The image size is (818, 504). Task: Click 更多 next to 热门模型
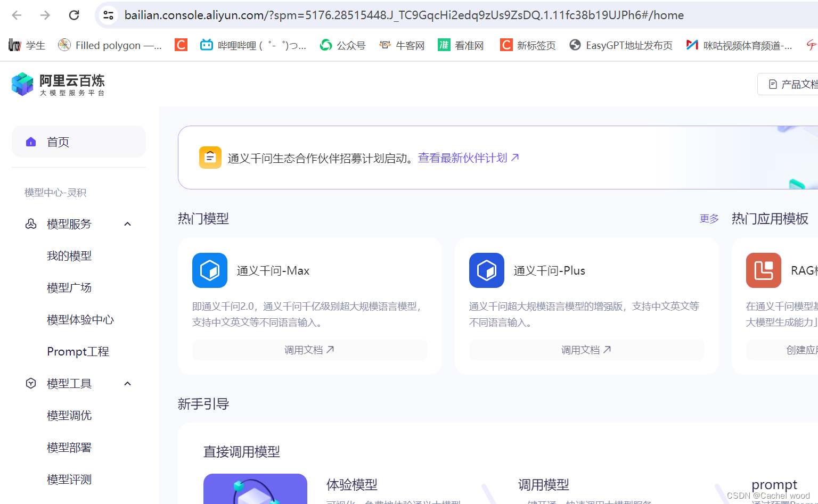(709, 219)
